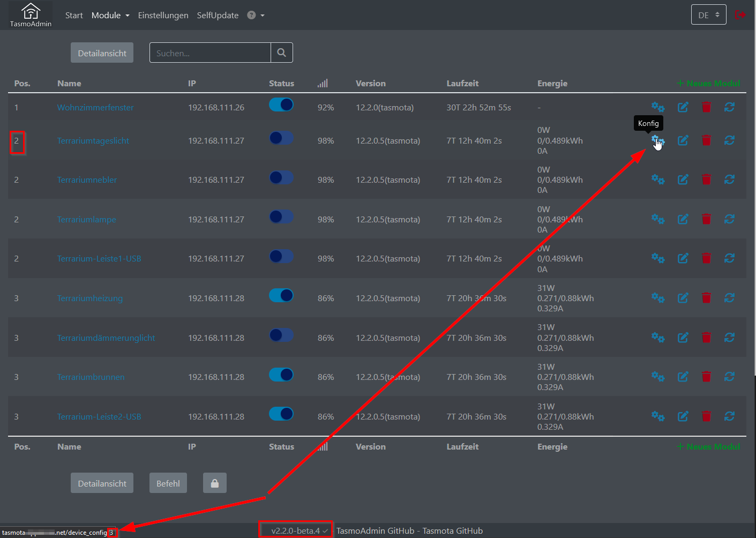The height and width of the screenshot is (538, 756).
Task: Add a device via Neues Modul
Action: click(x=708, y=83)
